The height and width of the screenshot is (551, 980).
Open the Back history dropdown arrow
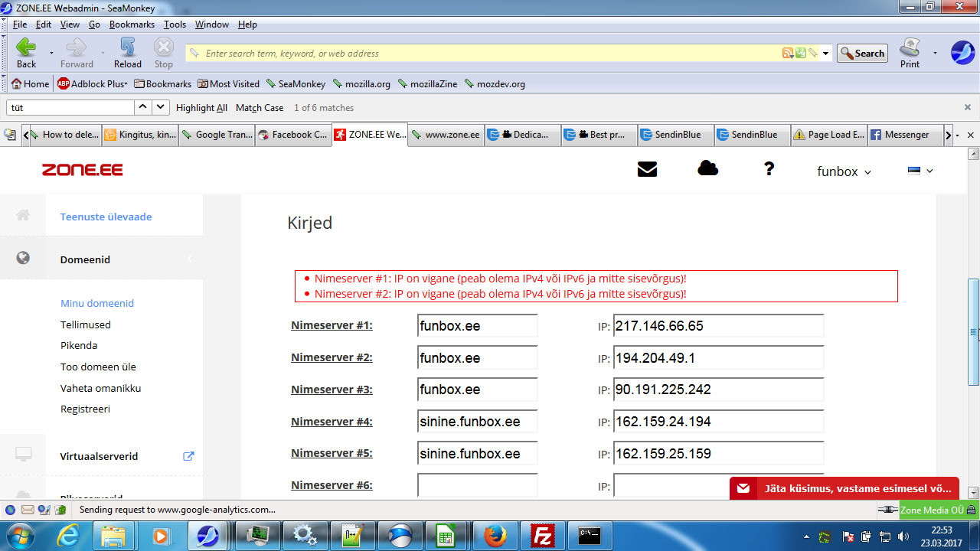(x=51, y=53)
